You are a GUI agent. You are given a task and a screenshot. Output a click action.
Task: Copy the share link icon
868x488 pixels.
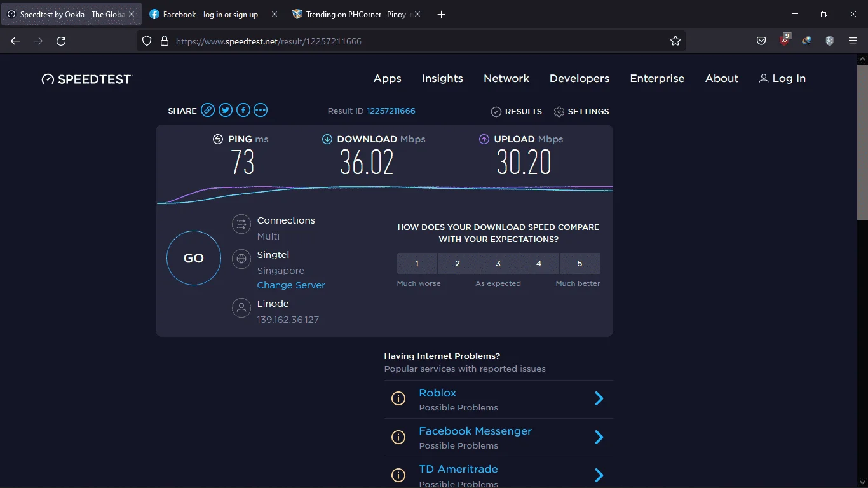coord(208,111)
